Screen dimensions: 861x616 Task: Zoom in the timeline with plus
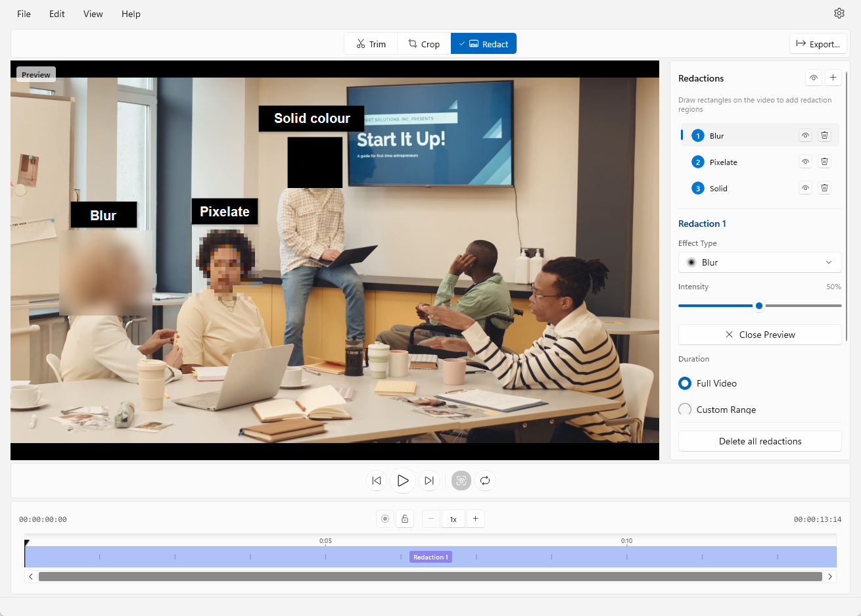(x=475, y=519)
